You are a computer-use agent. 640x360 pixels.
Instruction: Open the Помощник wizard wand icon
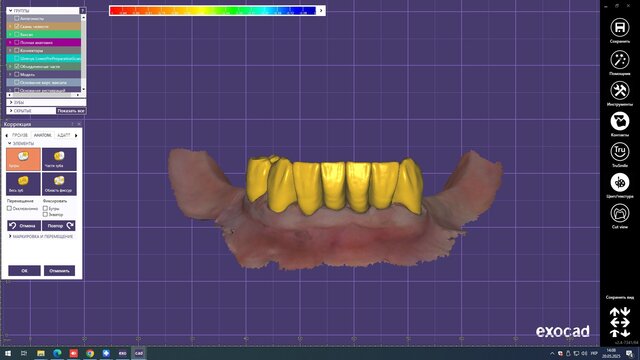620,60
